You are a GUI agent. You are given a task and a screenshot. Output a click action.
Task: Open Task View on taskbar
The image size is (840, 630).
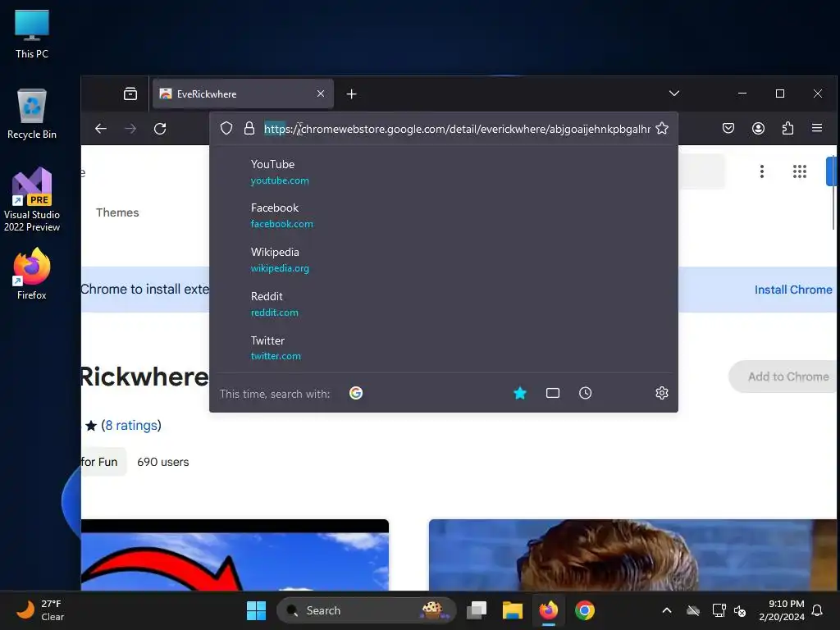[477, 610]
